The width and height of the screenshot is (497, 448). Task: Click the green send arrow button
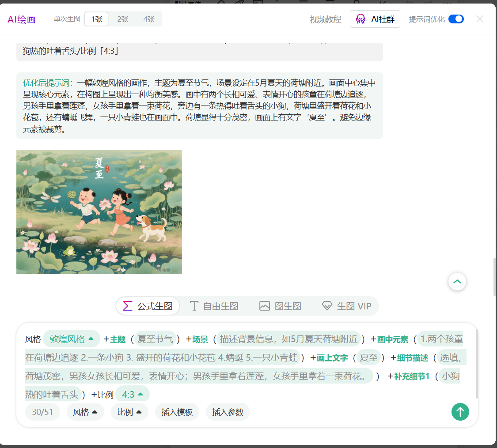pyautogui.click(x=460, y=412)
